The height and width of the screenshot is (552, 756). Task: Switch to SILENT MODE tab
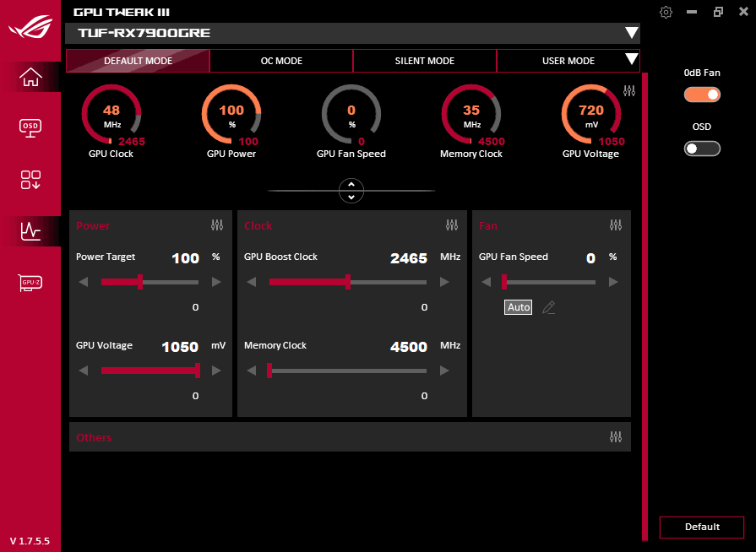(x=425, y=61)
